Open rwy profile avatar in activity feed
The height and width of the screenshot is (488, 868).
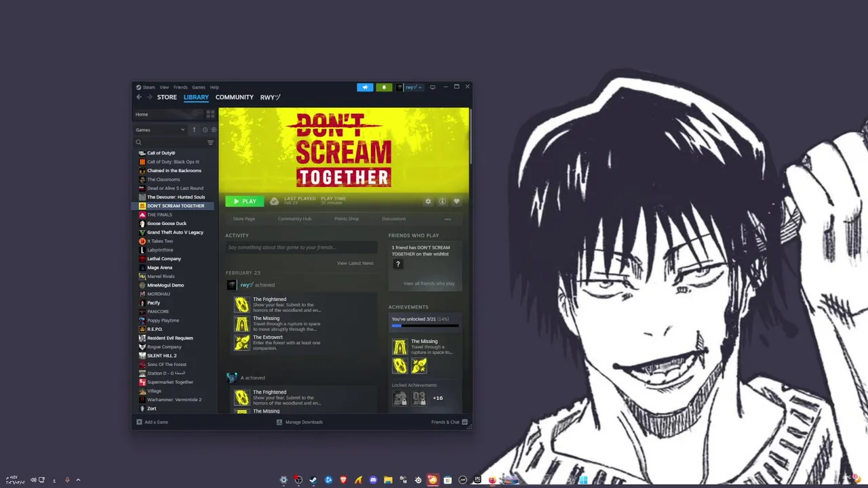pyautogui.click(x=232, y=285)
